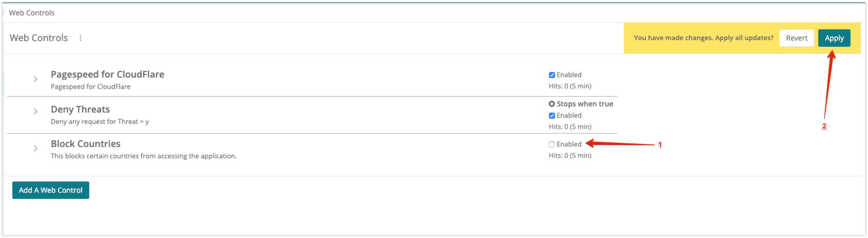Click the Web Controls page heading

tap(39, 38)
